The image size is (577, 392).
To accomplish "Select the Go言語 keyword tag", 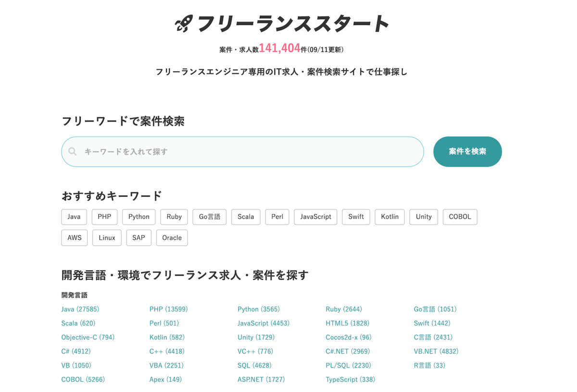I will click(x=210, y=217).
